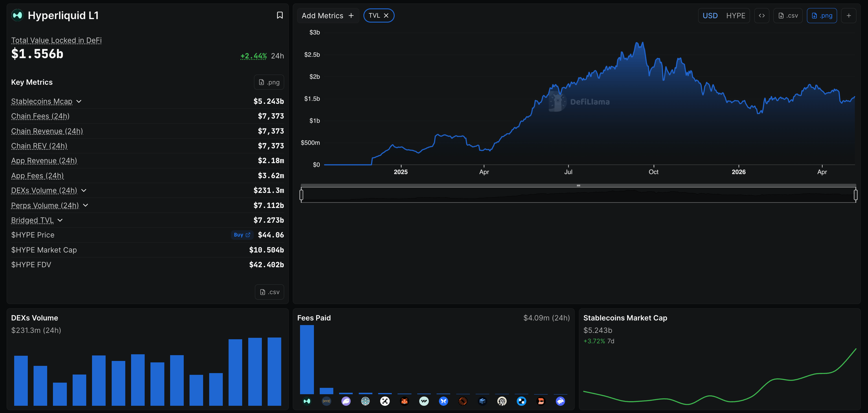Expand the Stablecoins Mcap row

pyautogui.click(x=79, y=102)
